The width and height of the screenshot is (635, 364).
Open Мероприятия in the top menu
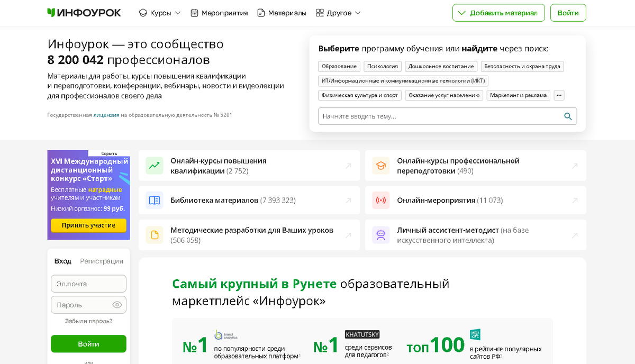point(219,13)
